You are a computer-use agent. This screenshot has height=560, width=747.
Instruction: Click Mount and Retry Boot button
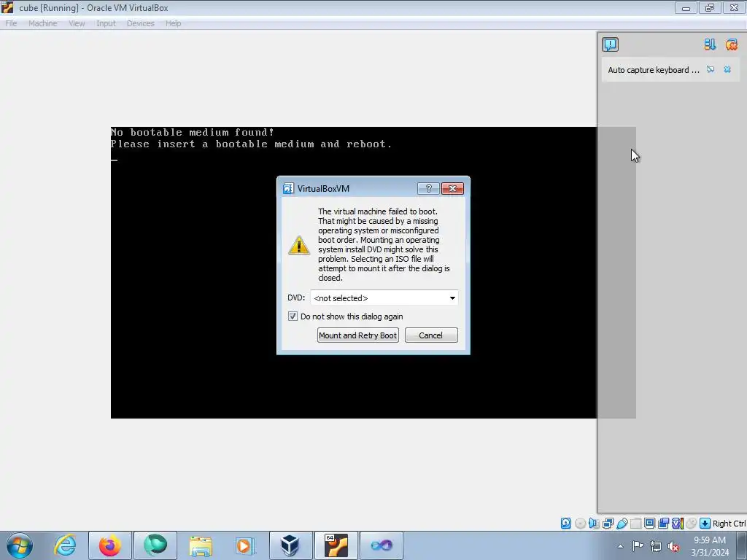point(357,335)
